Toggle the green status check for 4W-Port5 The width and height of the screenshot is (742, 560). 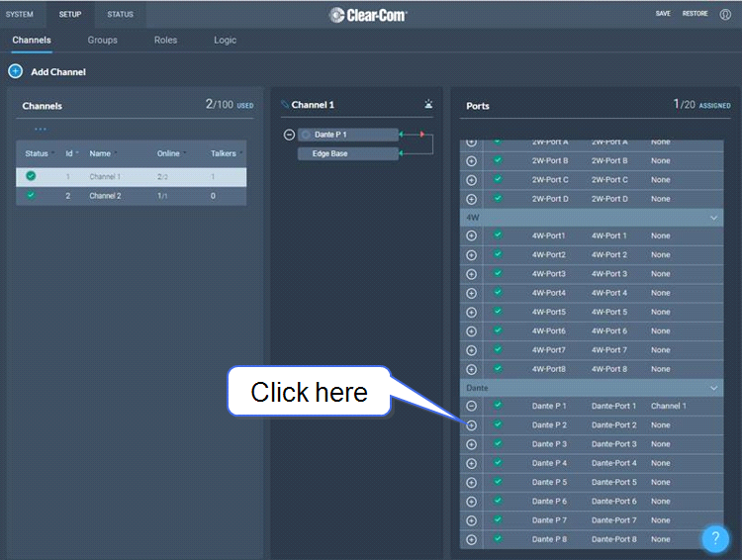(499, 312)
